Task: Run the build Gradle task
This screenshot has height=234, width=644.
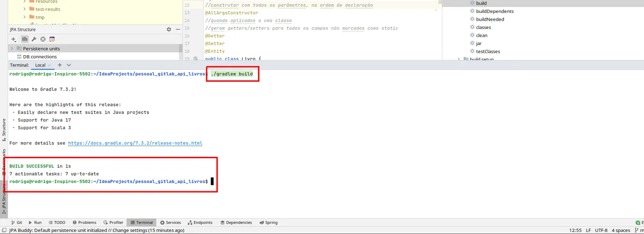Action: click(x=481, y=3)
